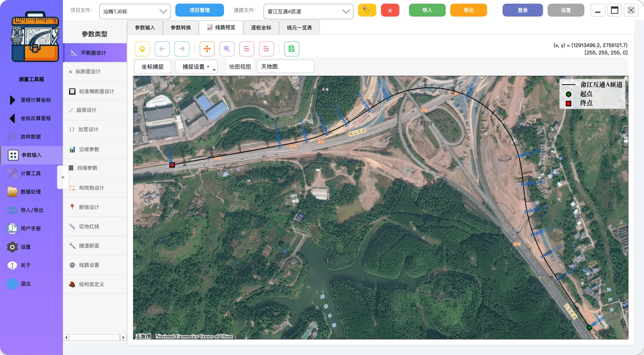Click the 天地图 map source field
This screenshot has width=644, height=355.
pos(286,67)
